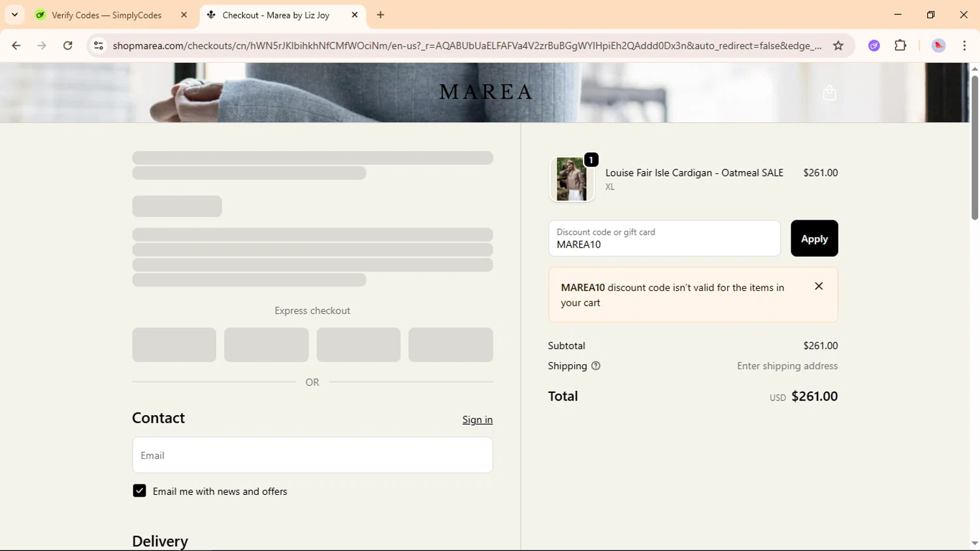Uncheck Email me with news and offers

(x=139, y=491)
